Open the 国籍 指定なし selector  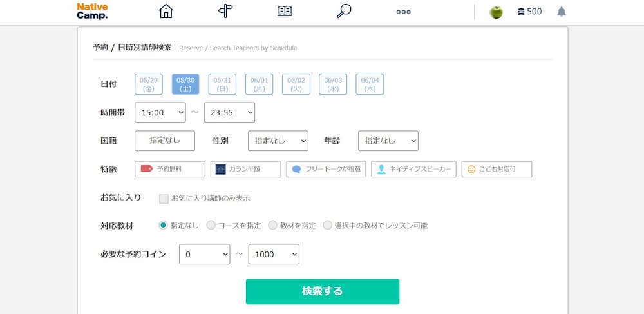pyautogui.click(x=165, y=141)
